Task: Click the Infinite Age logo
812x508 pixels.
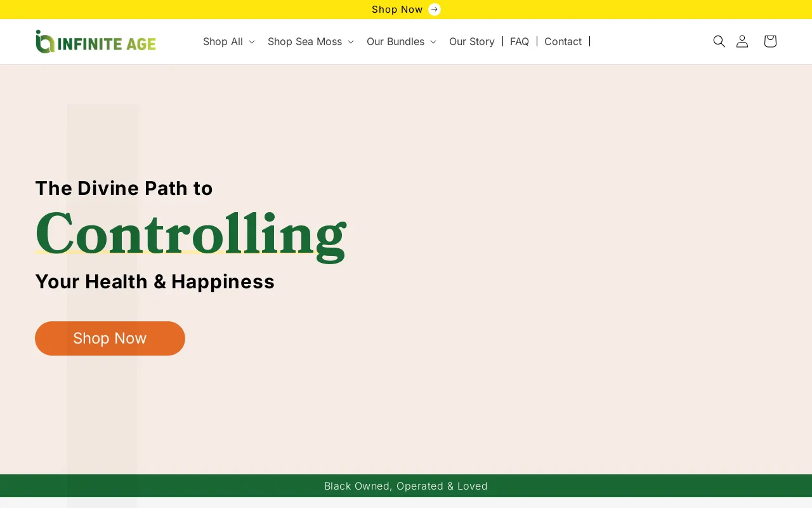Action: [x=96, y=42]
